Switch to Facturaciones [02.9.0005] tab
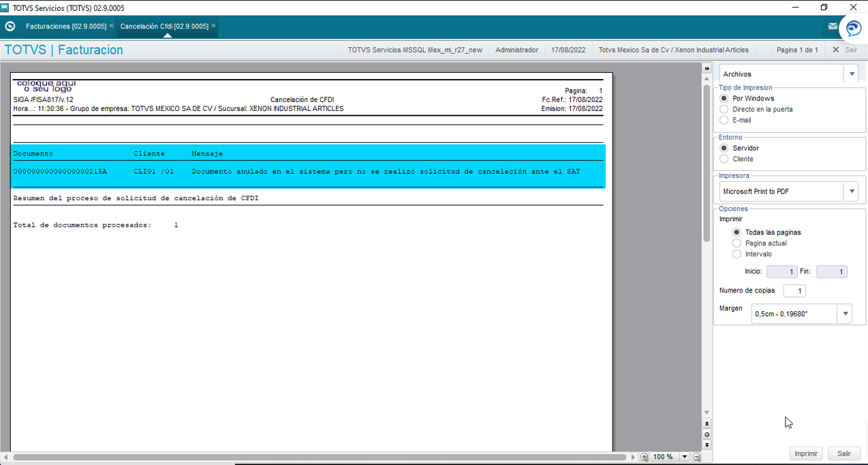This screenshot has width=868, height=465. (x=65, y=26)
